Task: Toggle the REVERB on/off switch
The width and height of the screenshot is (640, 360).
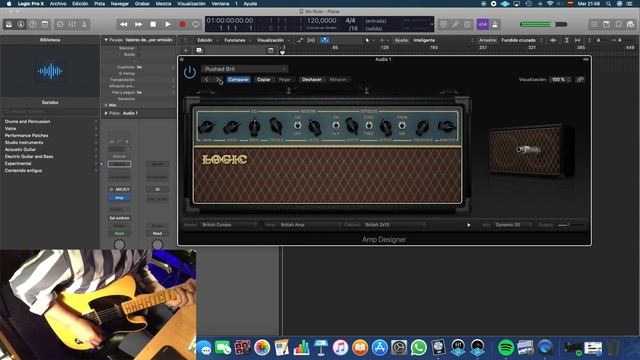Action: point(298,126)
